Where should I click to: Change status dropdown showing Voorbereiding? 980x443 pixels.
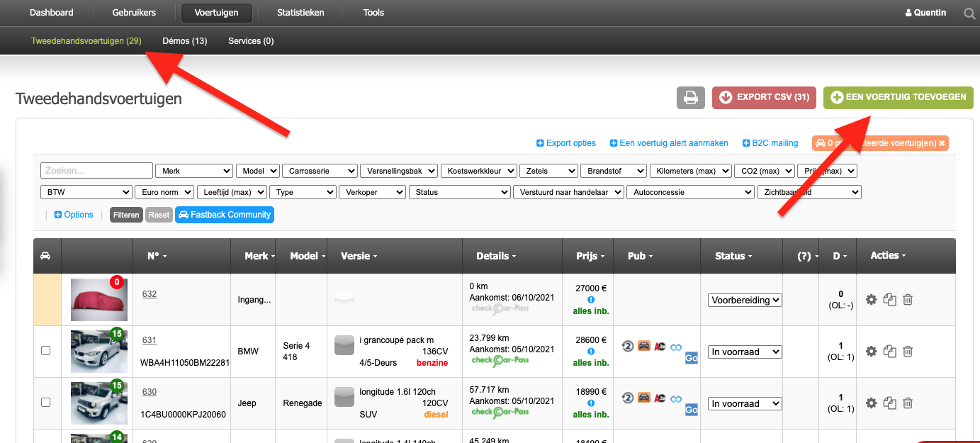(745, 300)
